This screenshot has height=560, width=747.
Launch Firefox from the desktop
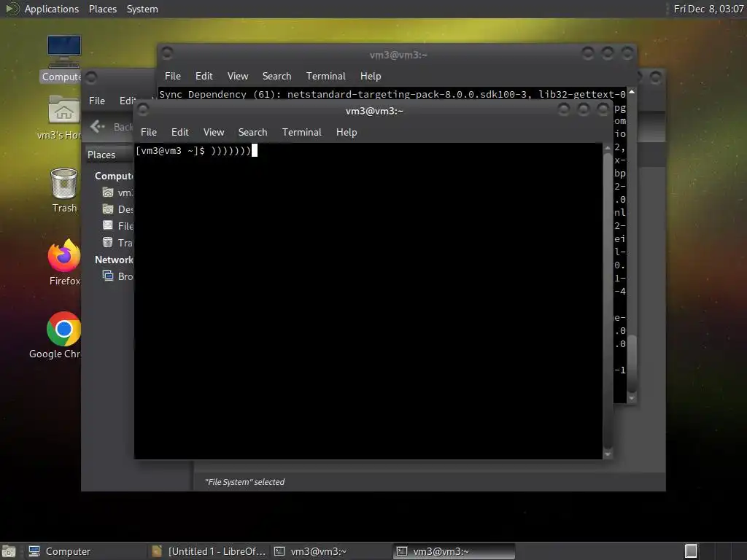[x=64, y=262]
